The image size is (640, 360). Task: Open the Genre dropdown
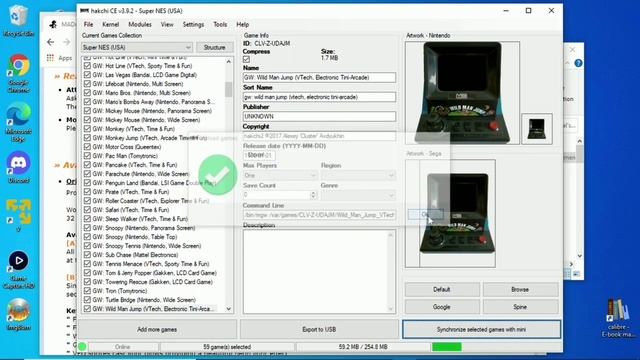pyautogui.click(x=358, y=195)
